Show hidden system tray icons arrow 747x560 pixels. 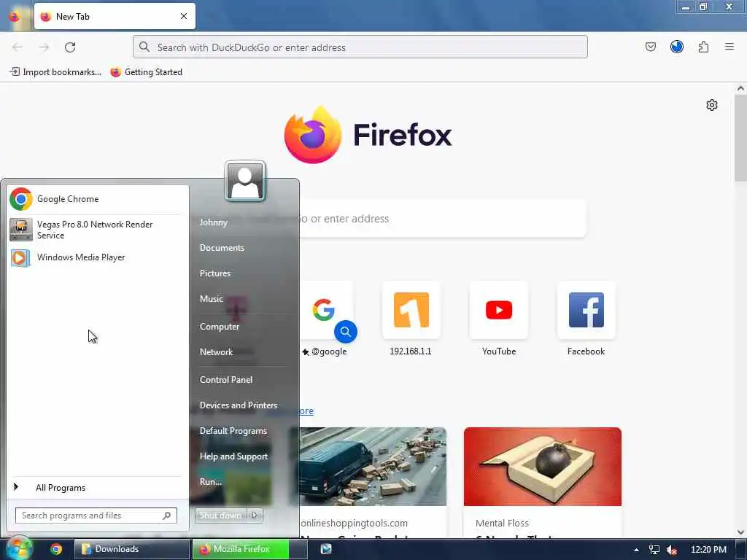636,550
